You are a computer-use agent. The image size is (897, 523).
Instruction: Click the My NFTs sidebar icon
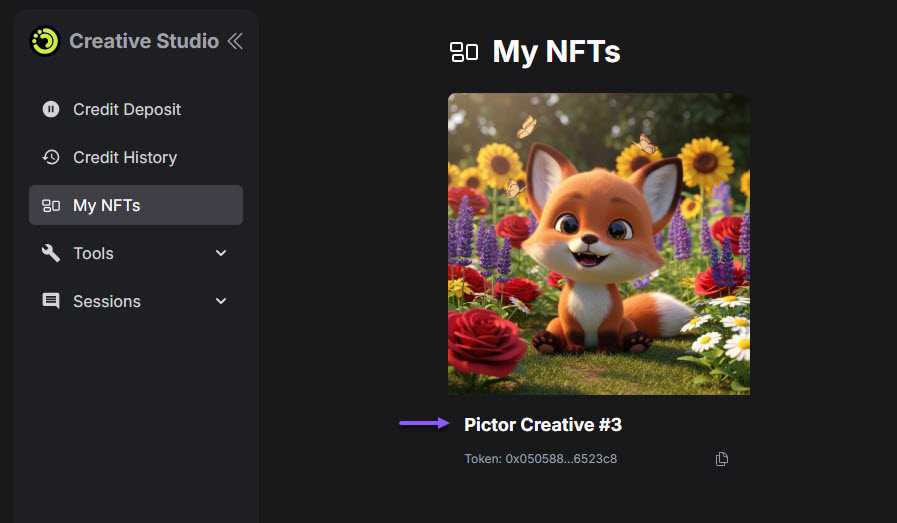click(x=51, y=206)
